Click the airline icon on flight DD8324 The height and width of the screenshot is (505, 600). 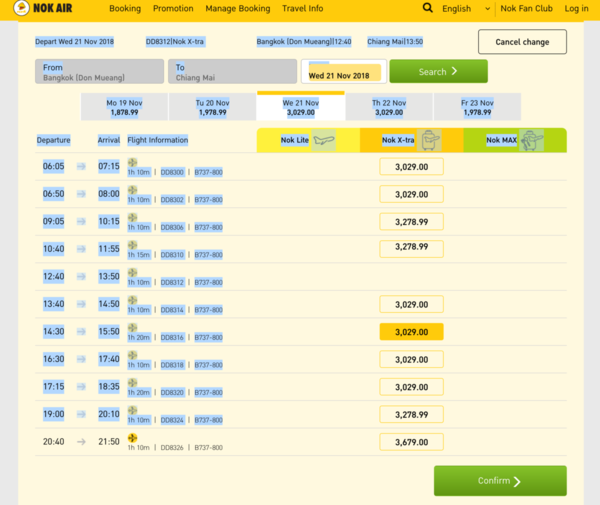[132, 410]
